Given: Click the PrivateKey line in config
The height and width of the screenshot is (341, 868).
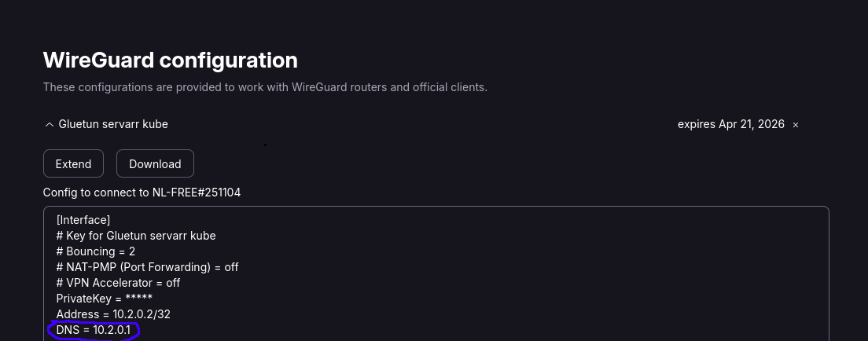Looking at the screenshot, I should click(104, 299).
